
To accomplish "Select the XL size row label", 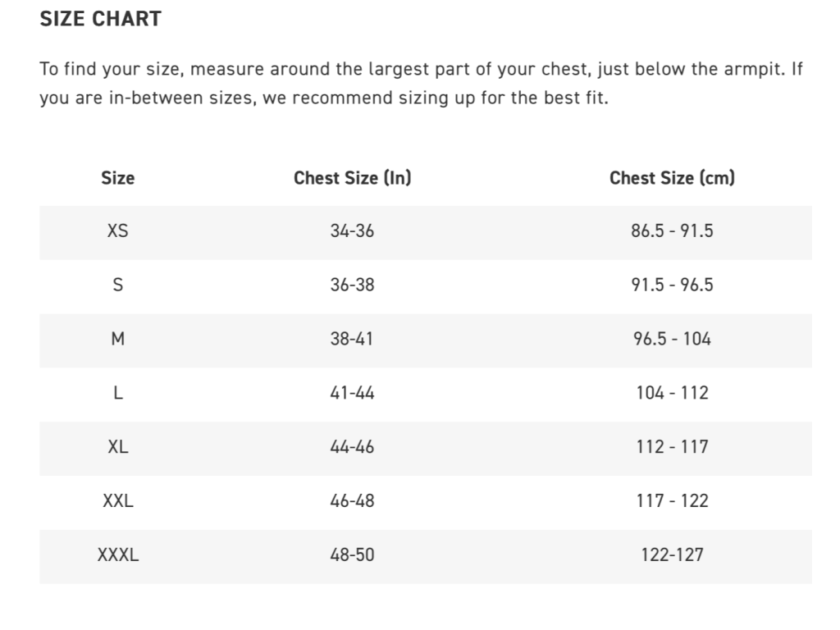I will pyautogui.click(x=117, y=447).
